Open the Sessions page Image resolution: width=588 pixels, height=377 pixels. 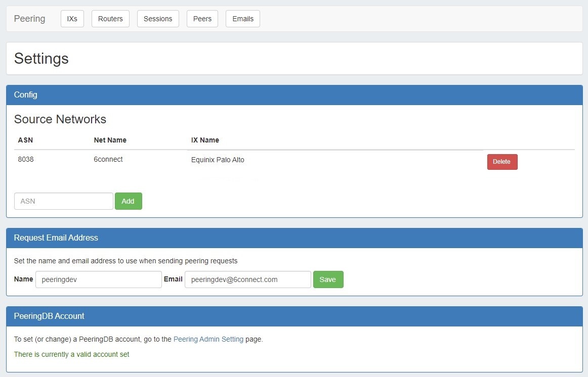(158, 19)
